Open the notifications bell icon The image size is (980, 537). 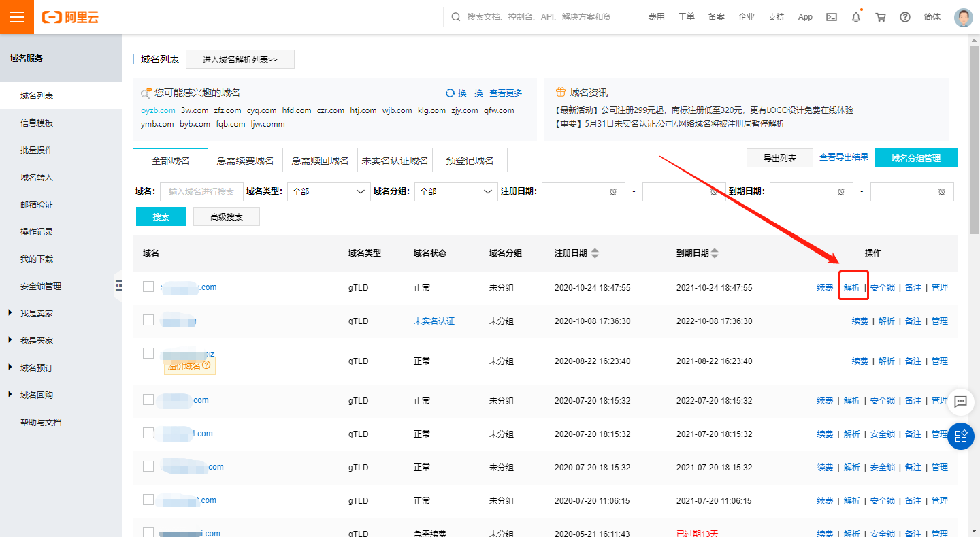[x=856, y=17]
